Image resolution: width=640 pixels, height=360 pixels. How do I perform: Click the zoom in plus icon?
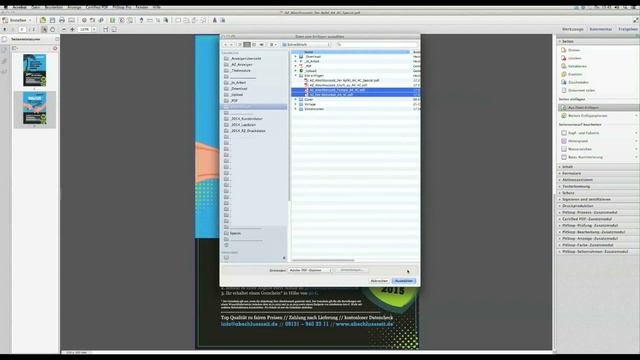click(x=72, y=29)
